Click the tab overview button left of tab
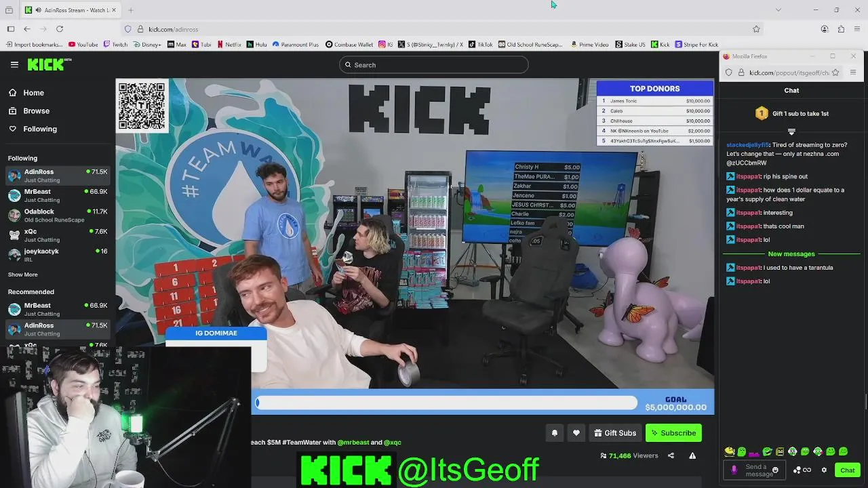 tap(9, 10)
